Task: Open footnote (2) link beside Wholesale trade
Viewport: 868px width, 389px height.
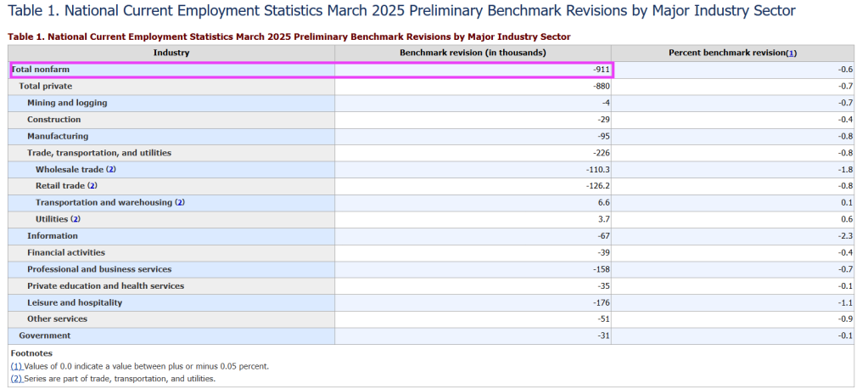Action: [111, 170]
